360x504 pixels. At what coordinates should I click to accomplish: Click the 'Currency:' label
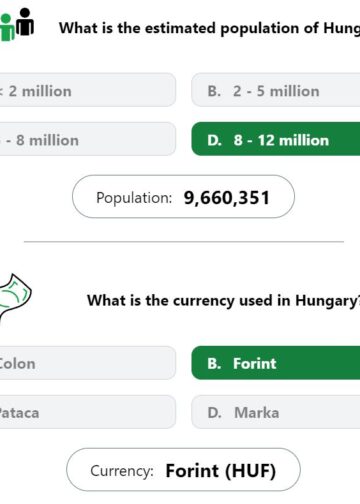click(122, 471)
